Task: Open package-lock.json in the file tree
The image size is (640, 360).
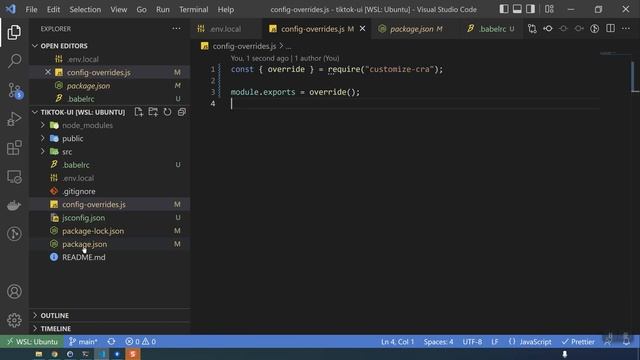Action: click(109, 231)
